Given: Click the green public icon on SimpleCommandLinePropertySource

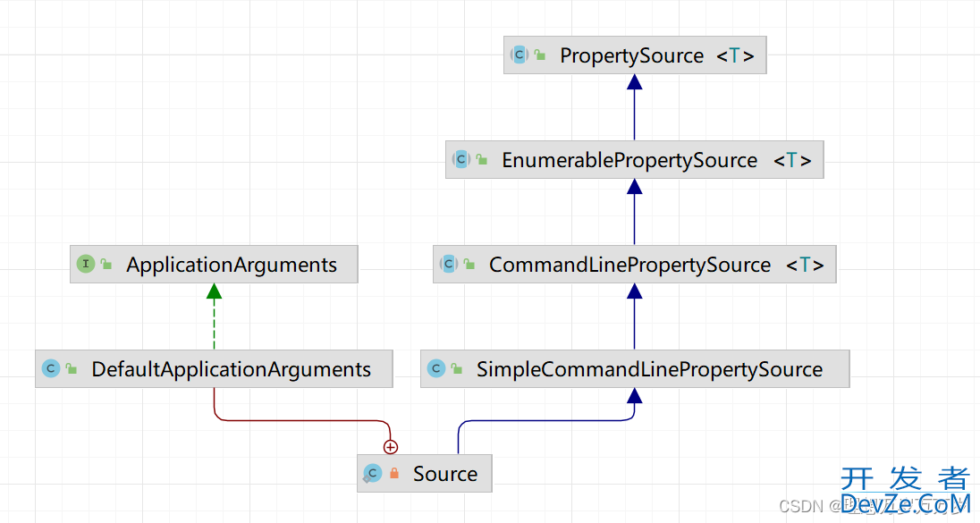Looking at the screenshot, I should point(457,368).
